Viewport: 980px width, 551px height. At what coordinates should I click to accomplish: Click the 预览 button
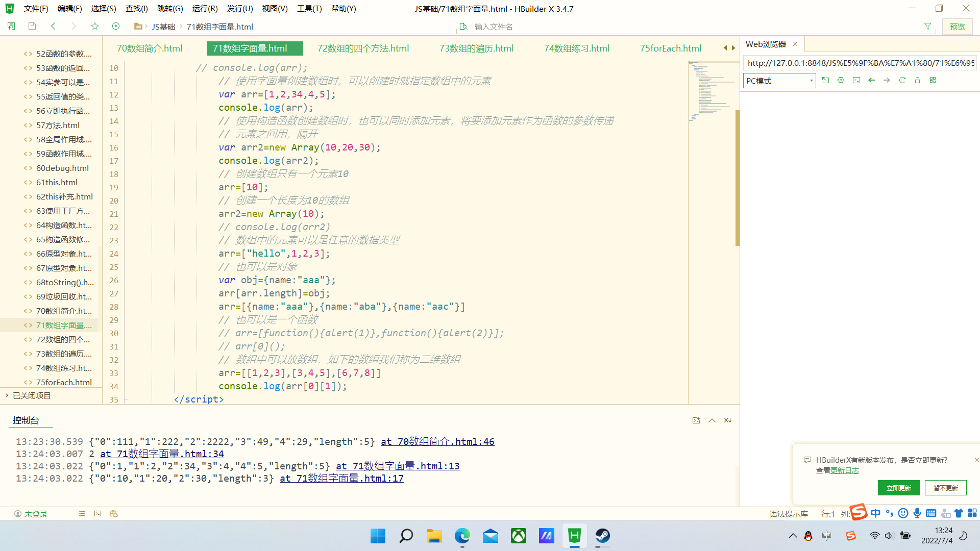tap(958, 26)
